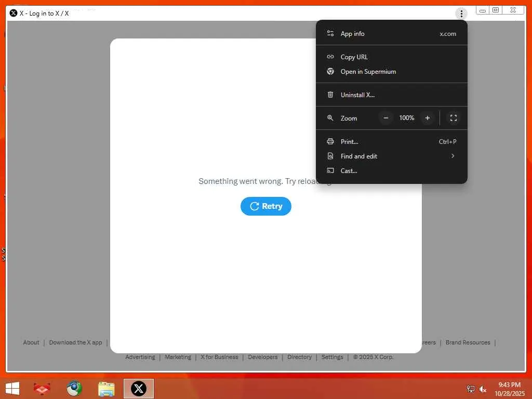Minimize the X app window
This screenshot has width=532, height=399.
(x=482, y=10)
